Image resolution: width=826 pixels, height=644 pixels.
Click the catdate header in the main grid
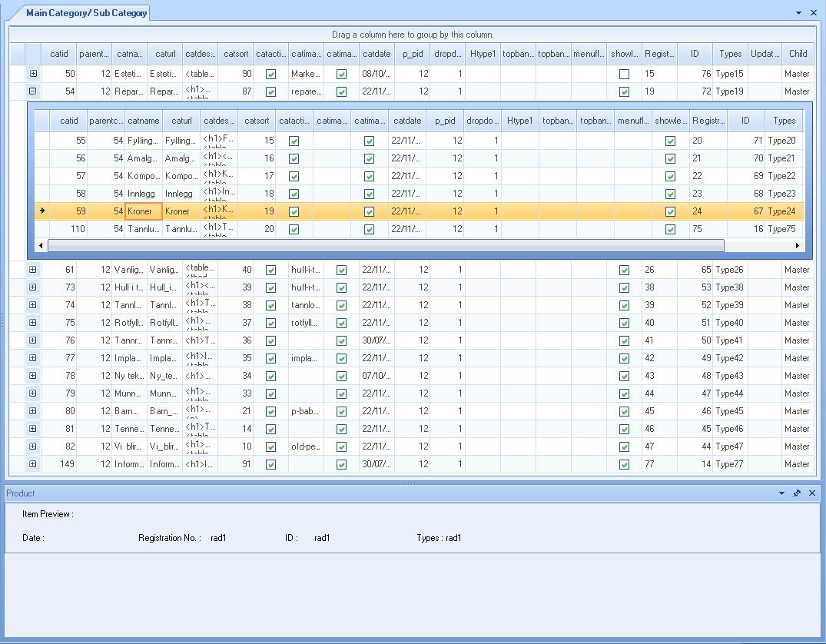(377, 54)
